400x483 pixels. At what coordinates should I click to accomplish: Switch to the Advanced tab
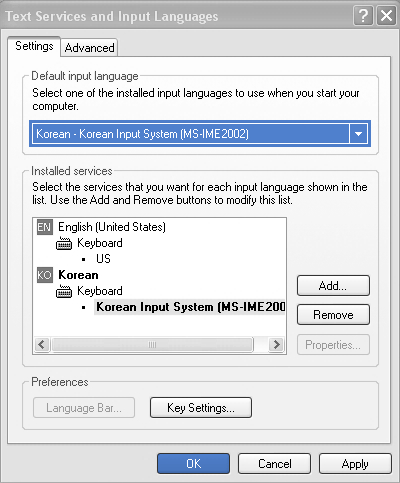[x=89, y=48]
